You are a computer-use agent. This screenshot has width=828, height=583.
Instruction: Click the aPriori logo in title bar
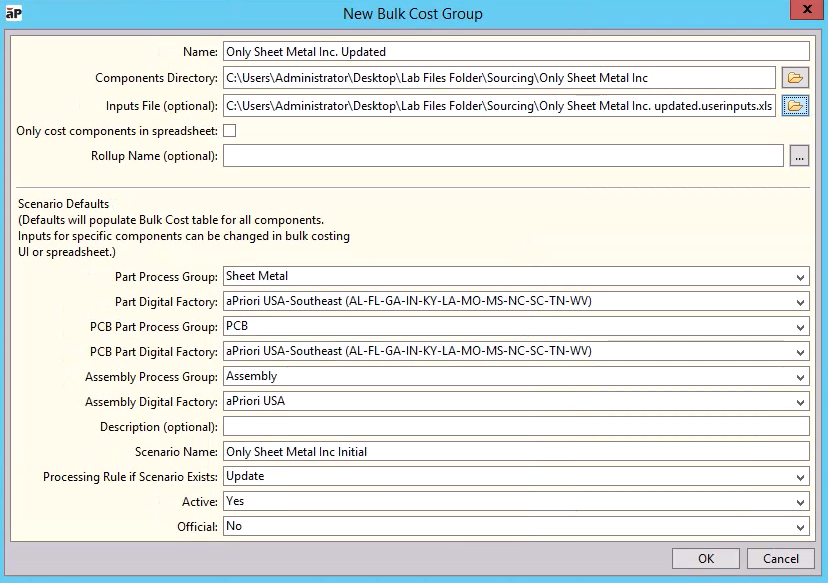point(13,13)
